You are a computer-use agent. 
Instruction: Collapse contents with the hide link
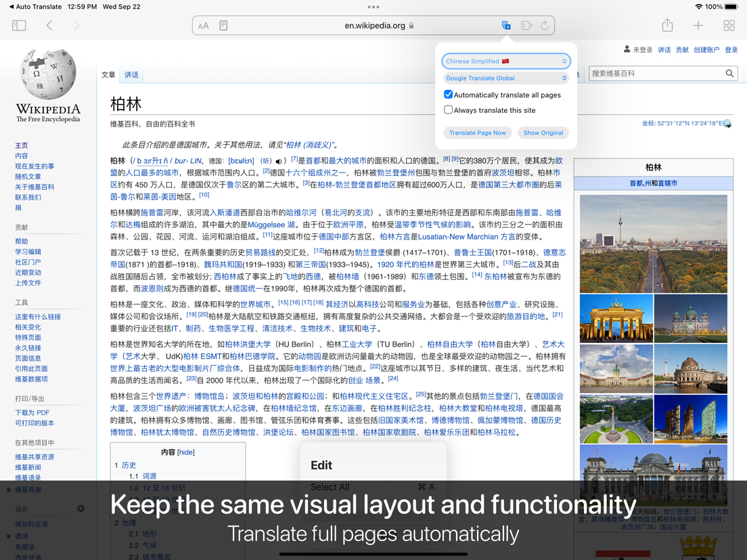tap(186, 452)
